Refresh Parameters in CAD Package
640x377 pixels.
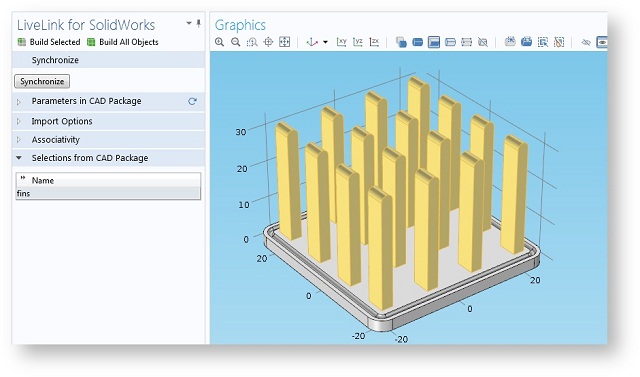tap(192, 101)
